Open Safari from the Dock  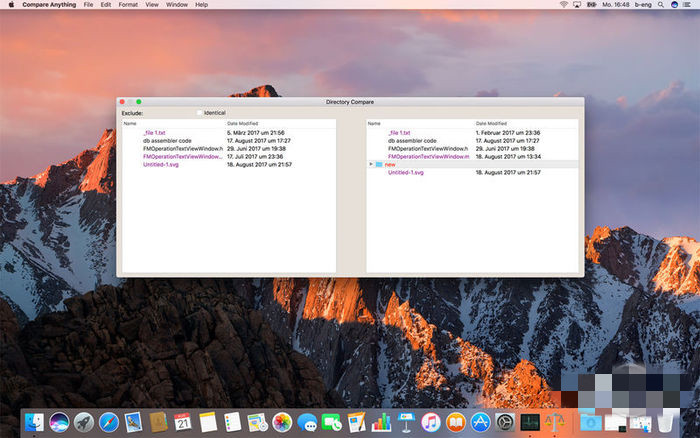point(109,422)
